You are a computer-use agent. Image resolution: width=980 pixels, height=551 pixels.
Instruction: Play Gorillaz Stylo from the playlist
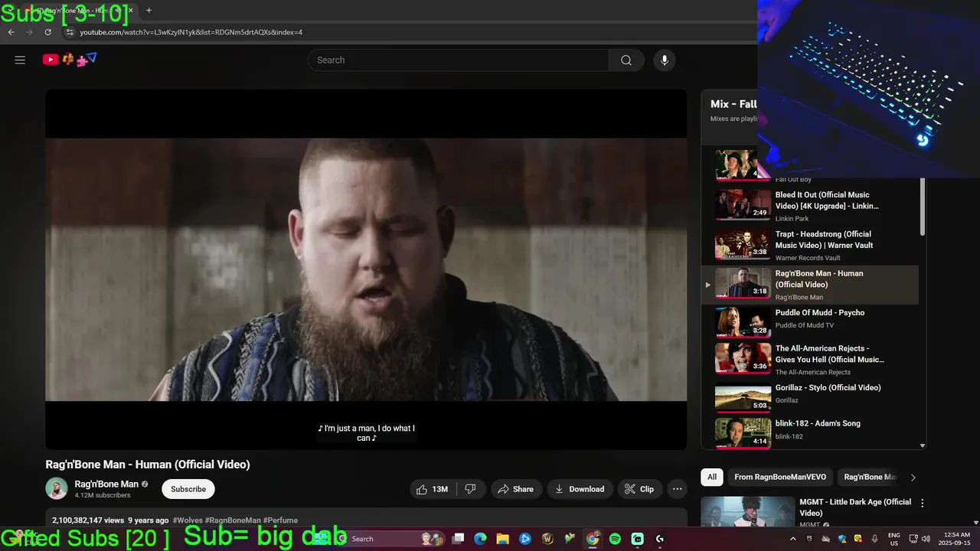(811, 396)
